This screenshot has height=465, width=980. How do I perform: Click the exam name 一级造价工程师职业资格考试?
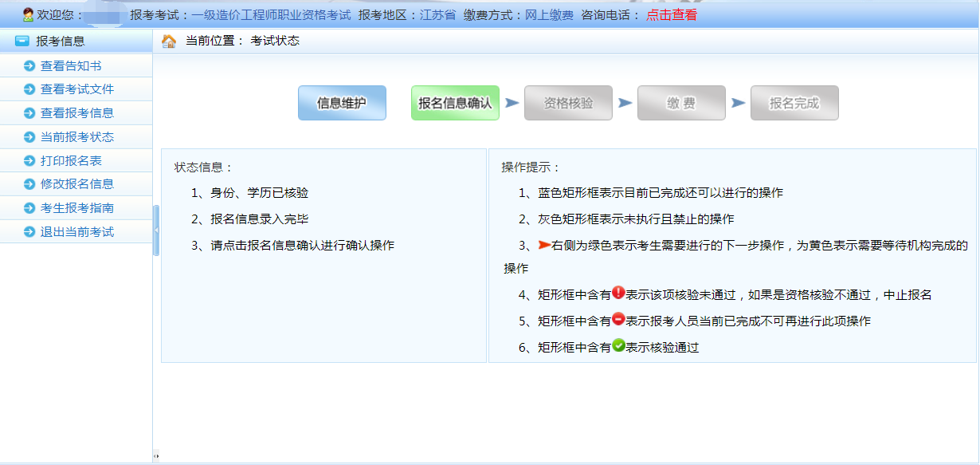click(271, 15)
